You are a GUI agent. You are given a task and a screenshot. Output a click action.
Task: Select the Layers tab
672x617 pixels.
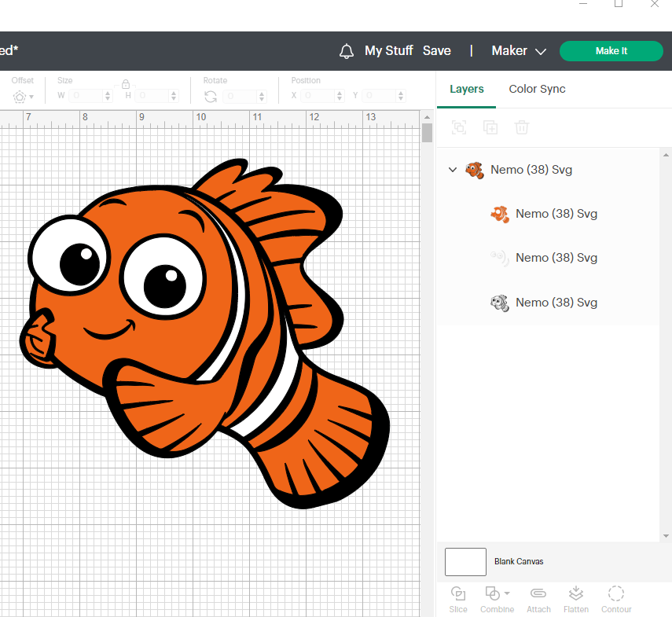466,89
